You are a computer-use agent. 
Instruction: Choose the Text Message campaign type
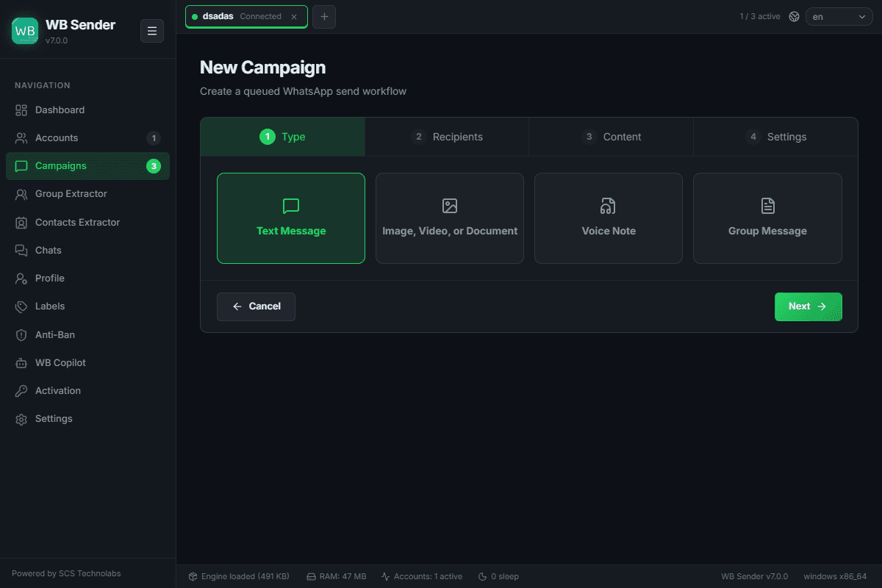(291, 218)
